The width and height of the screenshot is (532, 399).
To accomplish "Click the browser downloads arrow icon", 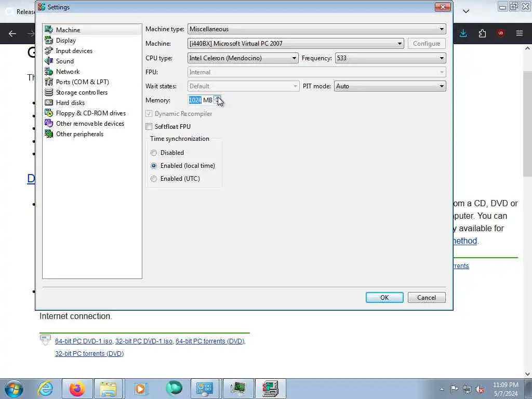I will pos(463,33).
